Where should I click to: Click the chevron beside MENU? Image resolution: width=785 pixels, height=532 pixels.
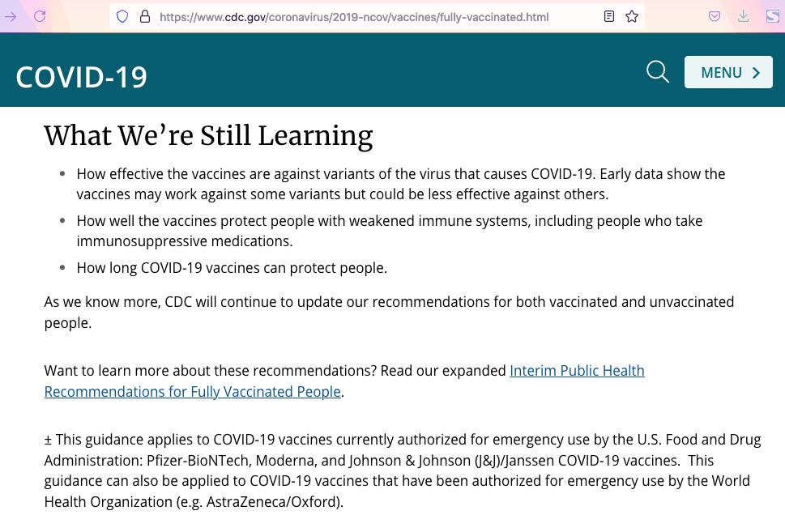pos(756,73)
